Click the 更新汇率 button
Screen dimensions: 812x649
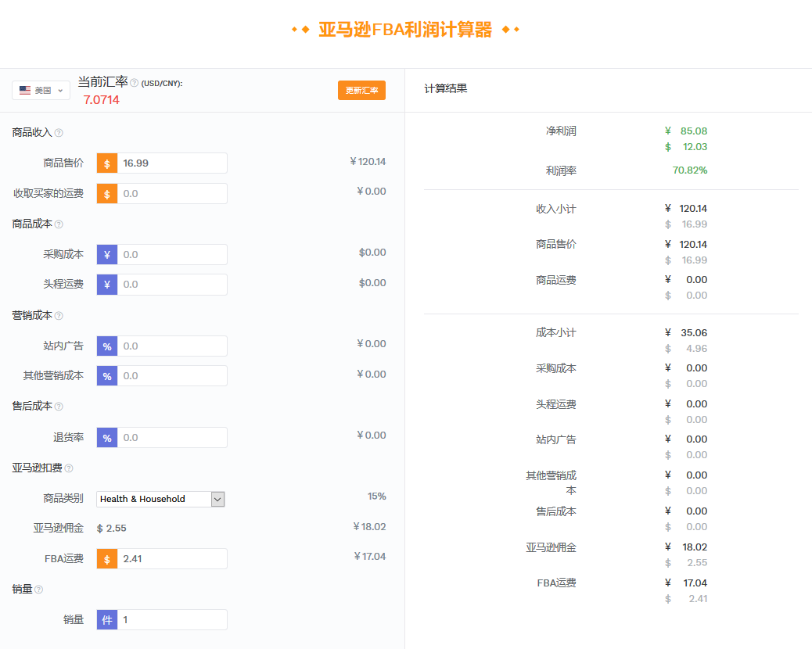coord(361,90)
